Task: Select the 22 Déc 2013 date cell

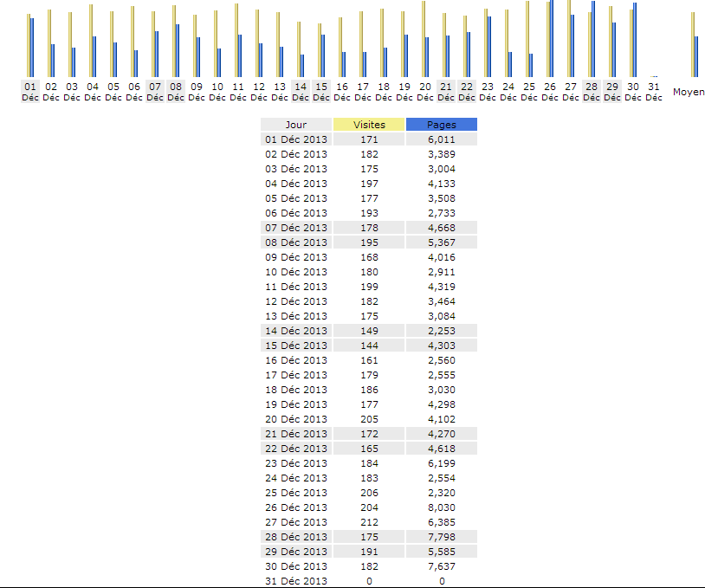Action: 296,449
